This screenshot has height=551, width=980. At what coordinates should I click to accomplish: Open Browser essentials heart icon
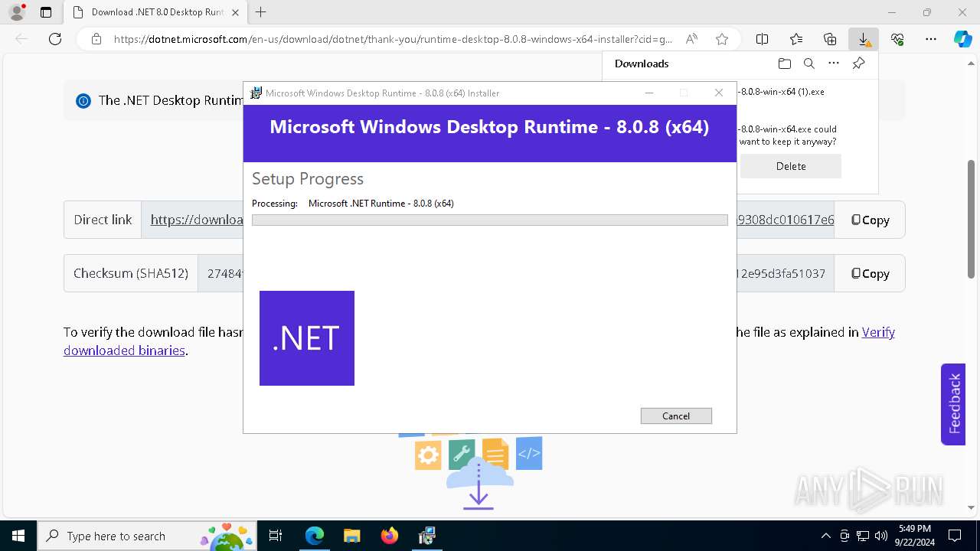(x=897, y=39)
